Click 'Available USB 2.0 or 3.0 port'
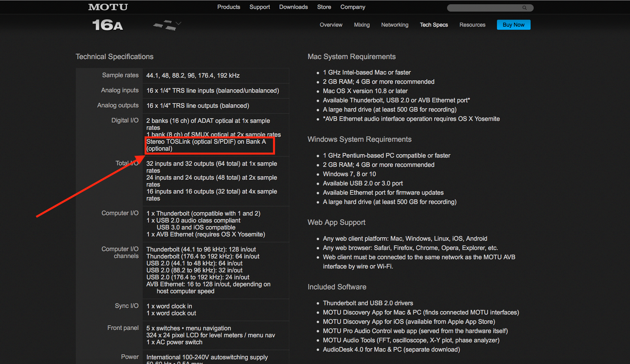Viewport: 630px width, 364px height. tap(363, 184)
